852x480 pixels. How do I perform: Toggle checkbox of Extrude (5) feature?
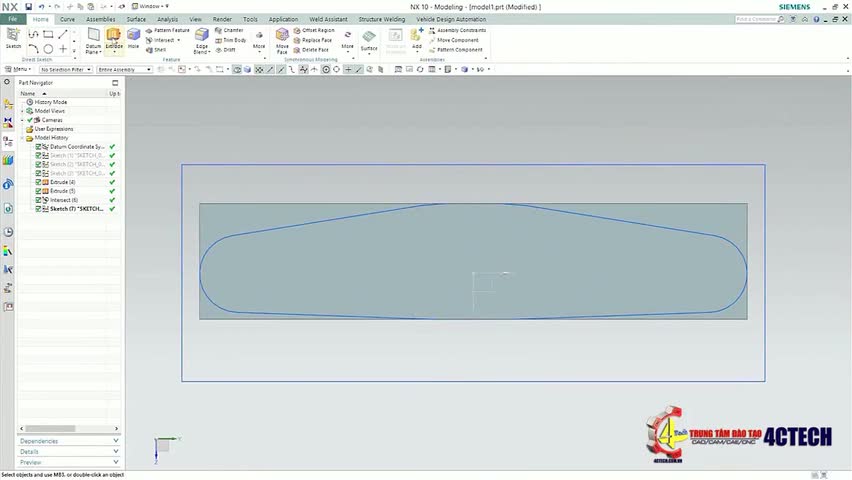(39, 191)
